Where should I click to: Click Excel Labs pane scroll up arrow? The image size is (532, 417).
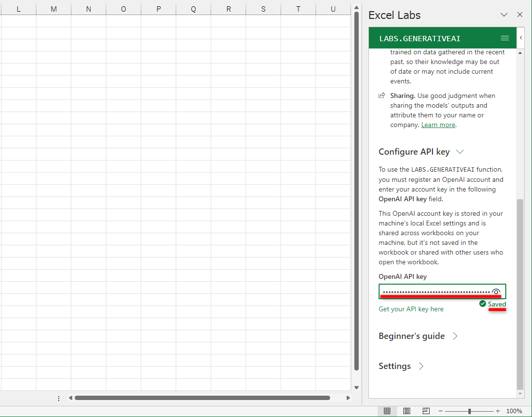click(x=520, y=53)
